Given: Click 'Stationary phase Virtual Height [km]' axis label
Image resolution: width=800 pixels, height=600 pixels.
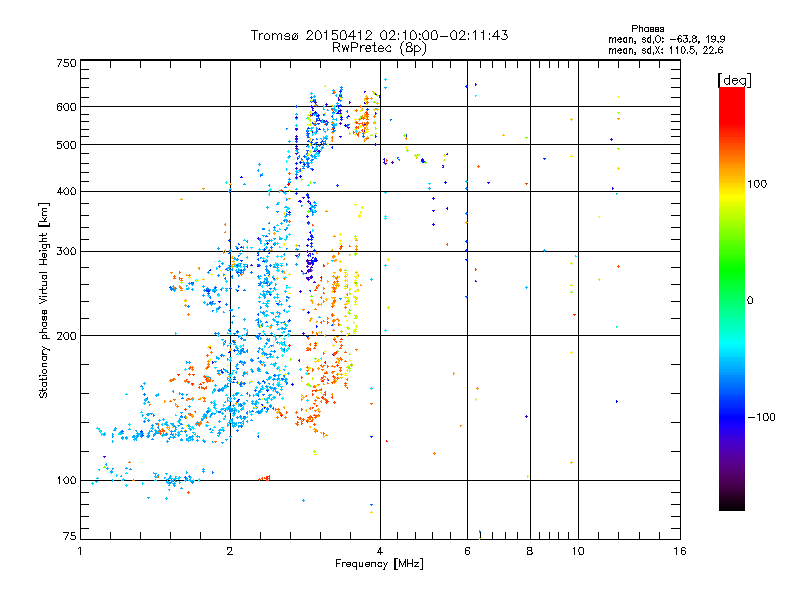Looking at the screenshot, I should pyautogui.click(x=44, y=300).
